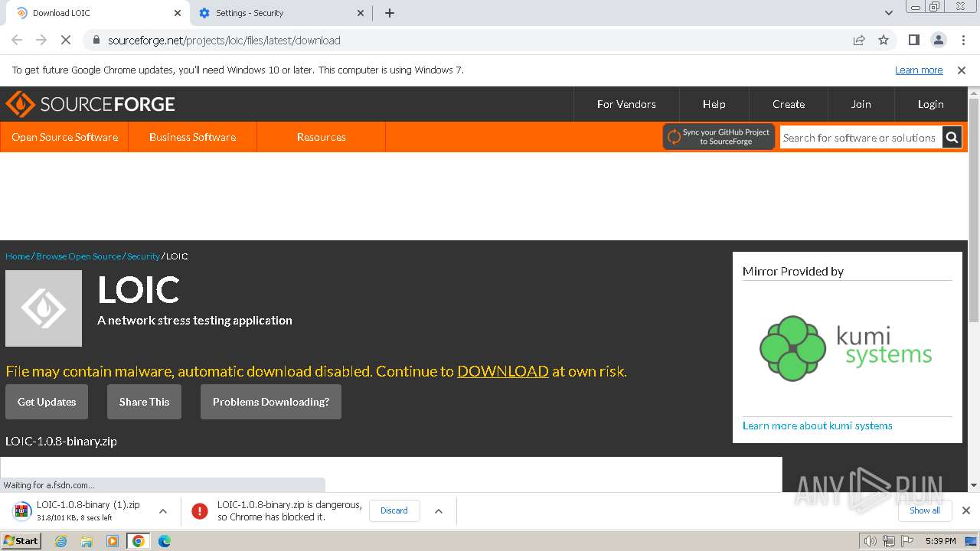980x551 pixels.
Task: Switch to the Settings - Security tab
Action: (x=282, y=13)
